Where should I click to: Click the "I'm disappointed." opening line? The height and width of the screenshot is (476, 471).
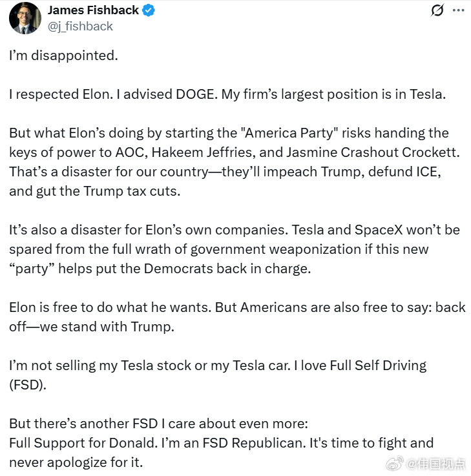click(63, 56)
